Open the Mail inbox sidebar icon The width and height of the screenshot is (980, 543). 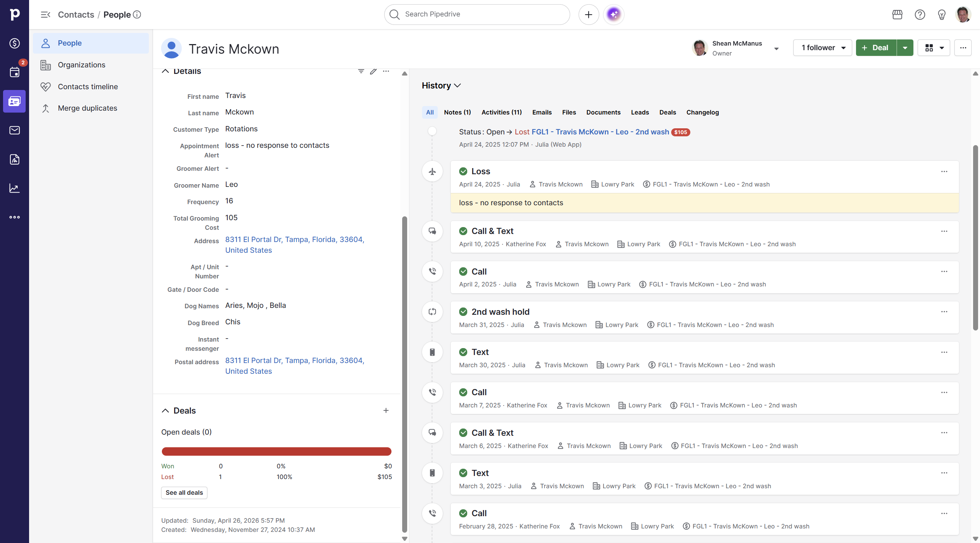15,130
